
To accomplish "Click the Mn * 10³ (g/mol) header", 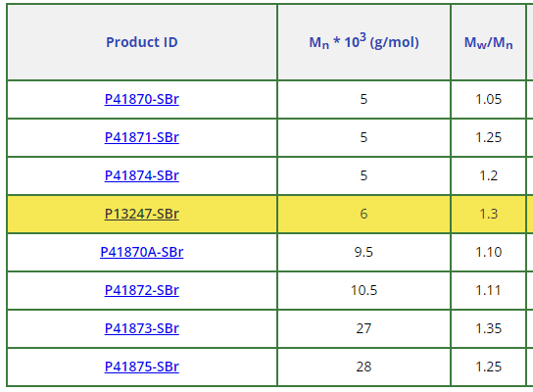I will click(x=364, y=42).
